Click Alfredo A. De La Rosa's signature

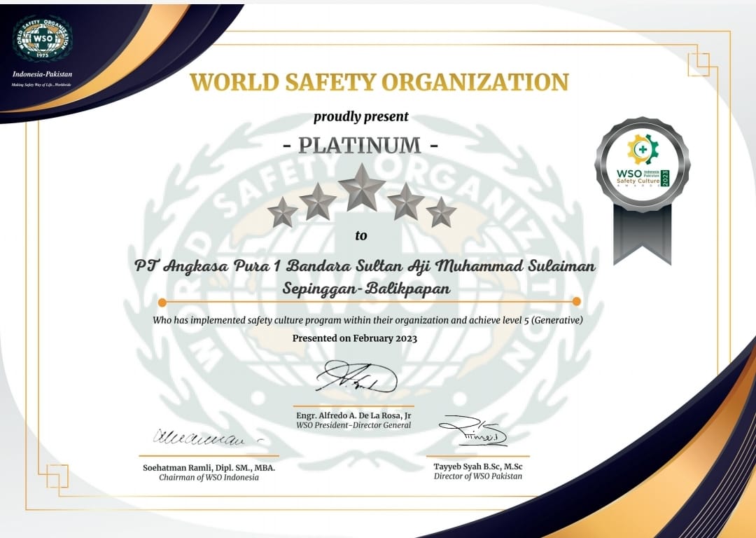356,378
